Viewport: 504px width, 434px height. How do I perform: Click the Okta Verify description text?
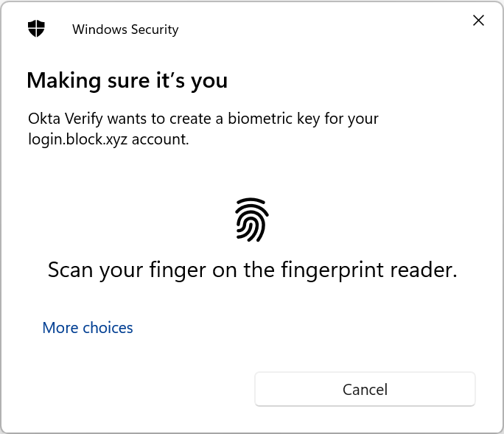click(203, 129)
